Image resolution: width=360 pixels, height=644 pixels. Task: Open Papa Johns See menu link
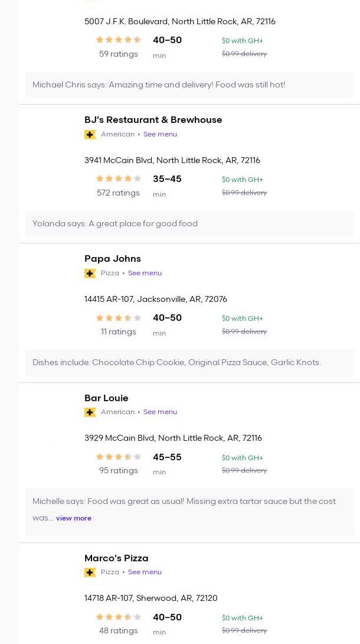pos(145,273)
